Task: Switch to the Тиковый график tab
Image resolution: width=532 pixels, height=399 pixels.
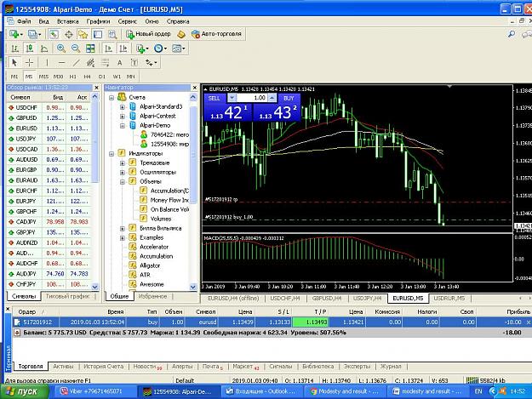Action: (67, 296)
